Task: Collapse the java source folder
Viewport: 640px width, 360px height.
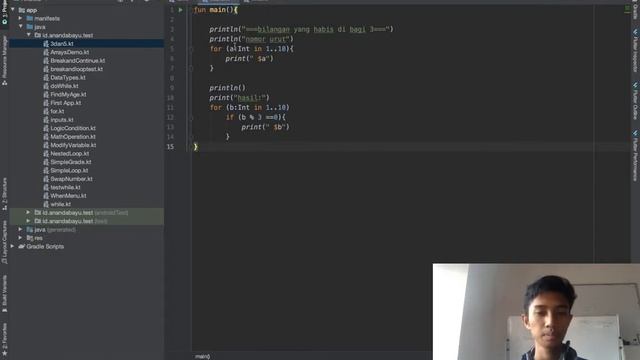Action: click(x=20, y=27)
